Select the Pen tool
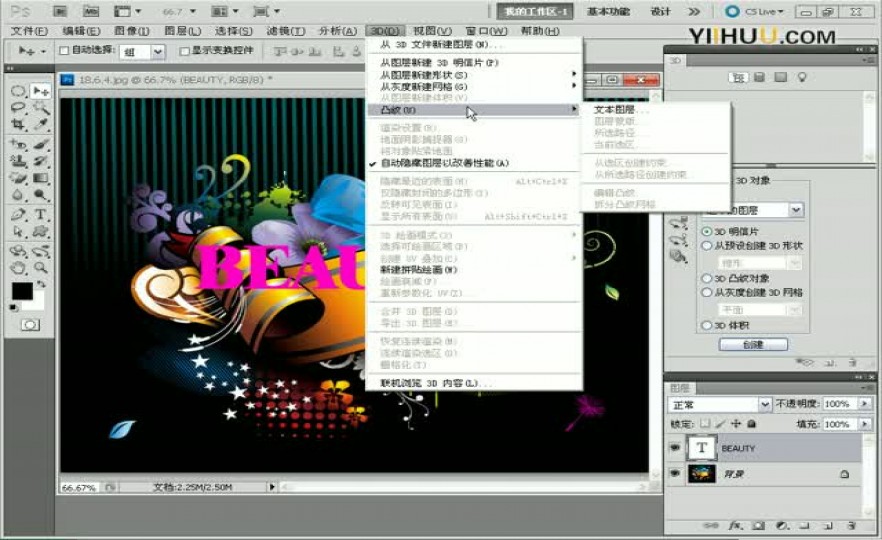This screenshot has height=540, width=882. 18,214
